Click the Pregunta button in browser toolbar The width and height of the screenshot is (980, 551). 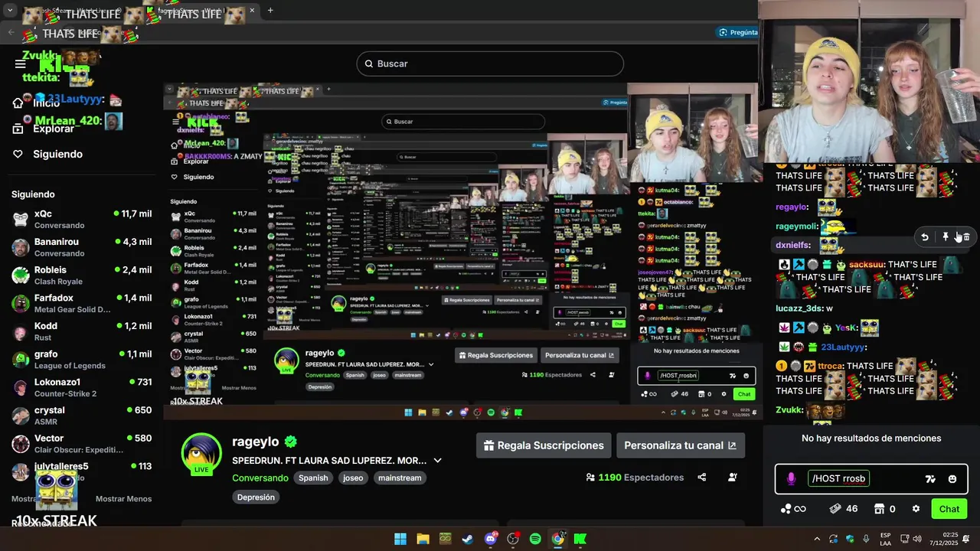pos(738,32)
